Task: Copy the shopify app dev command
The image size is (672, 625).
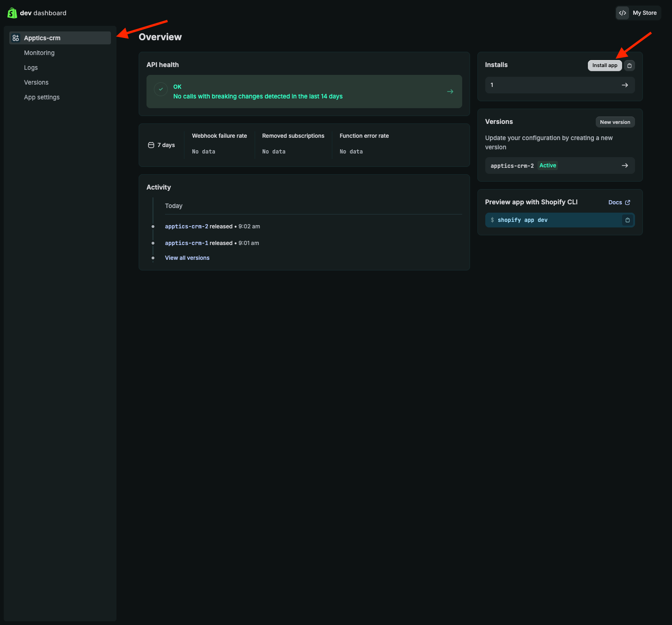Action: coord(628,220)
